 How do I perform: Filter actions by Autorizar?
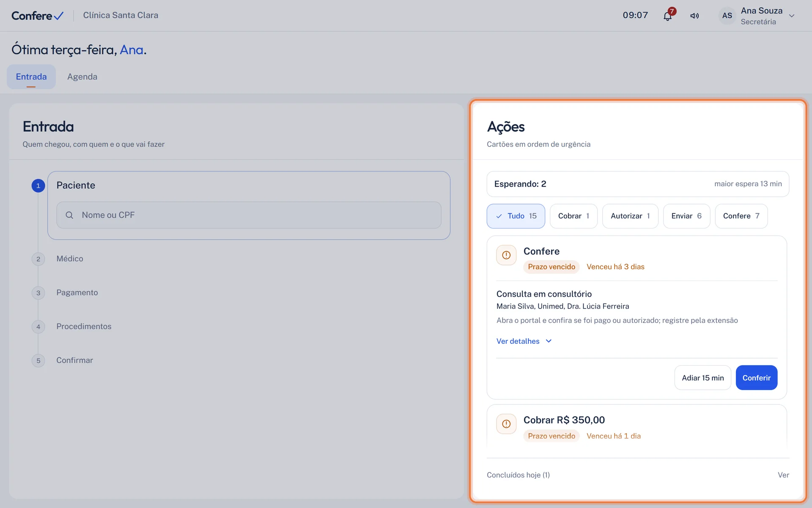coord(630,216)
